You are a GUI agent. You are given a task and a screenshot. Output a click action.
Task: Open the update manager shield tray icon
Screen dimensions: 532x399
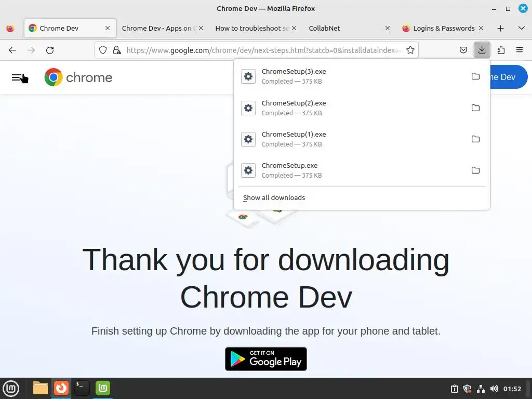click(x=467, y=389)
